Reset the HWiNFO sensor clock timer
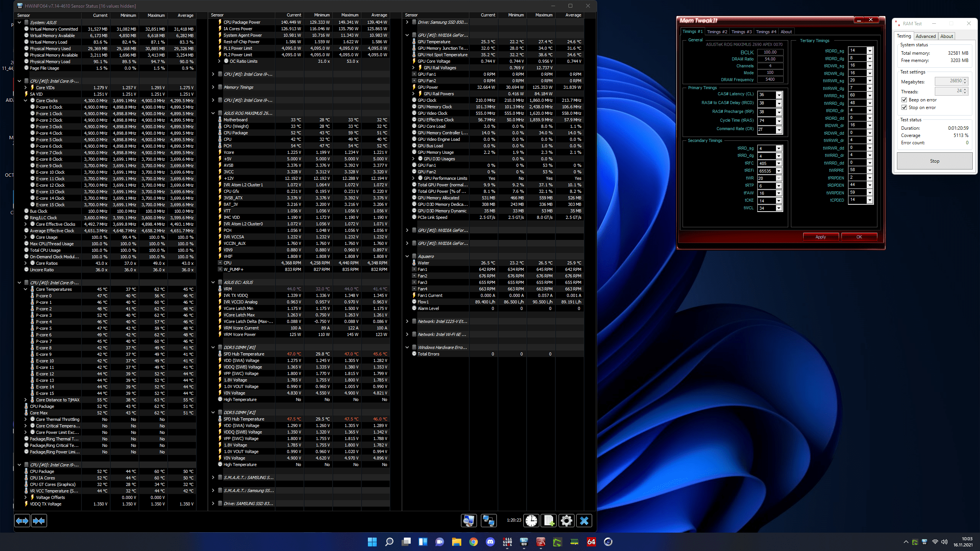980x551 pixels. [x=531, y=520]
